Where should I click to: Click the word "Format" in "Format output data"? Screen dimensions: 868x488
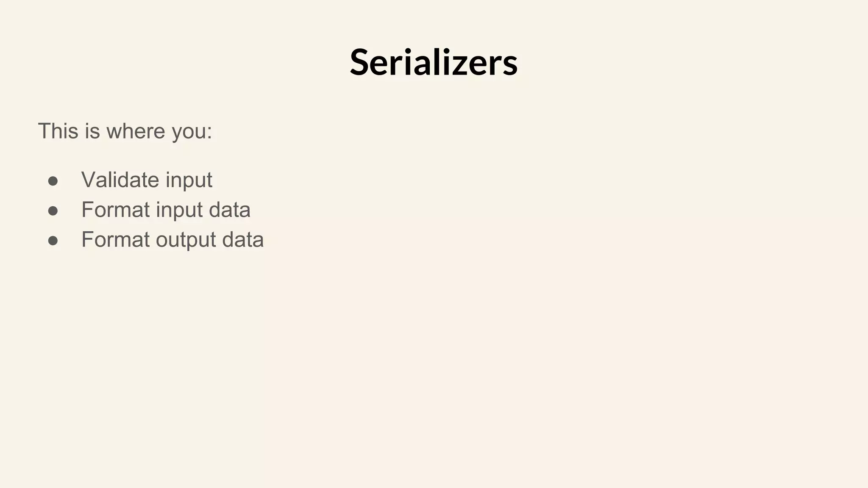tap(115, 240)
